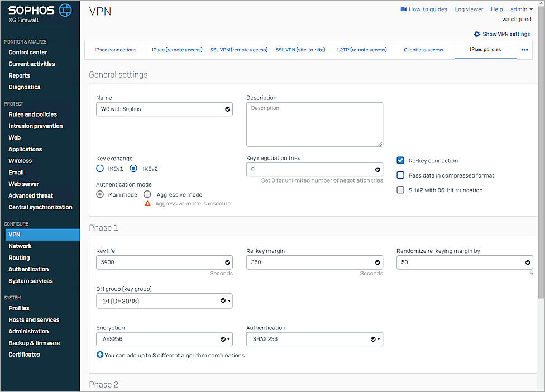
Task: Uncheck Re-key connection
Action: point(400,160)
